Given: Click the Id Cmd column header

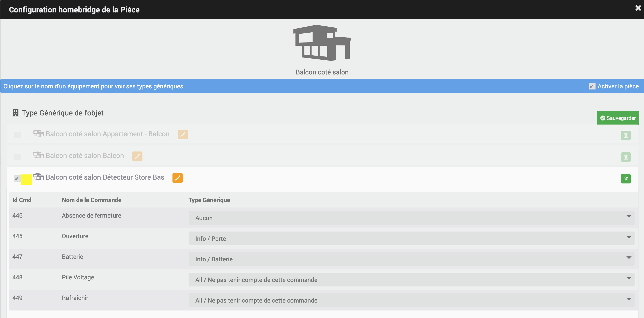Looking at the screenshot, I should click(22, 200).
